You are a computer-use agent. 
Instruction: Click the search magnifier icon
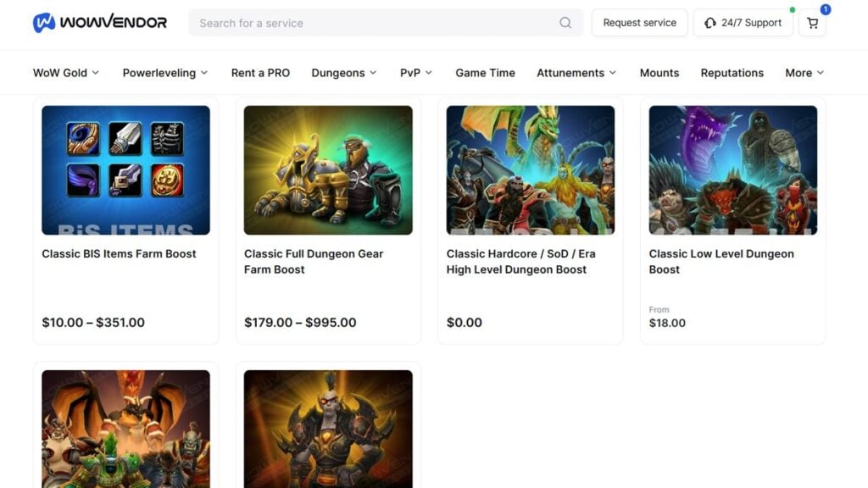(565, 23)
